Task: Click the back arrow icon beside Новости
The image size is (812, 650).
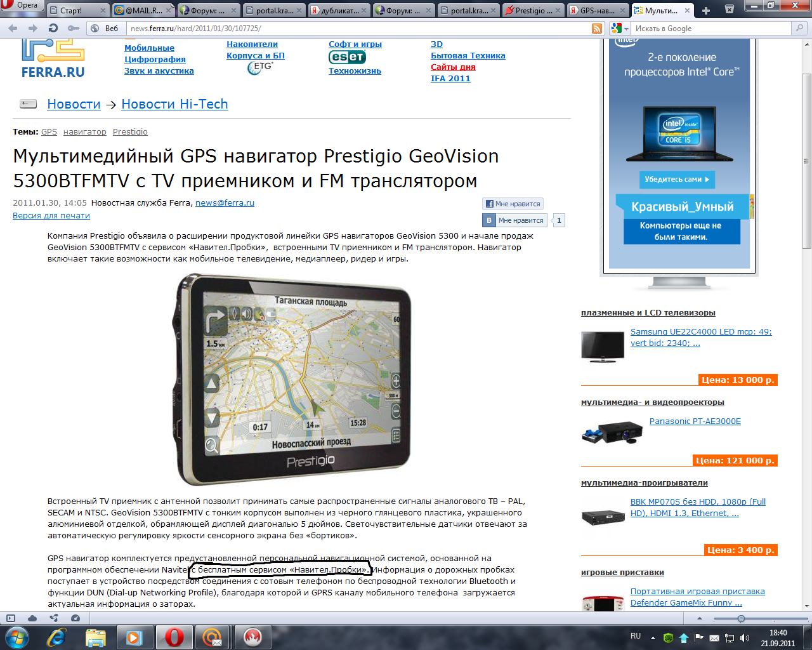Action: [28, 104]
